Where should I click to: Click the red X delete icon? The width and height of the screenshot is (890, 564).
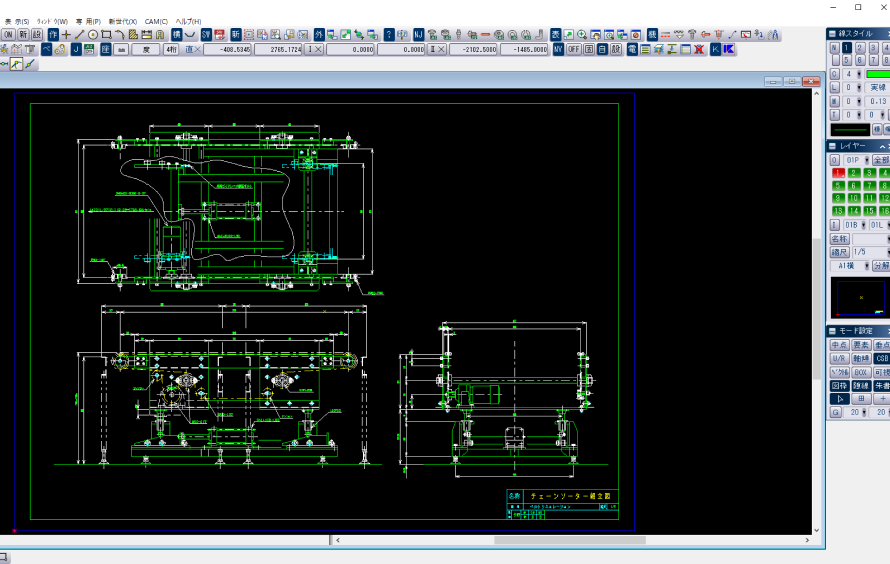[x=699, y=48]
